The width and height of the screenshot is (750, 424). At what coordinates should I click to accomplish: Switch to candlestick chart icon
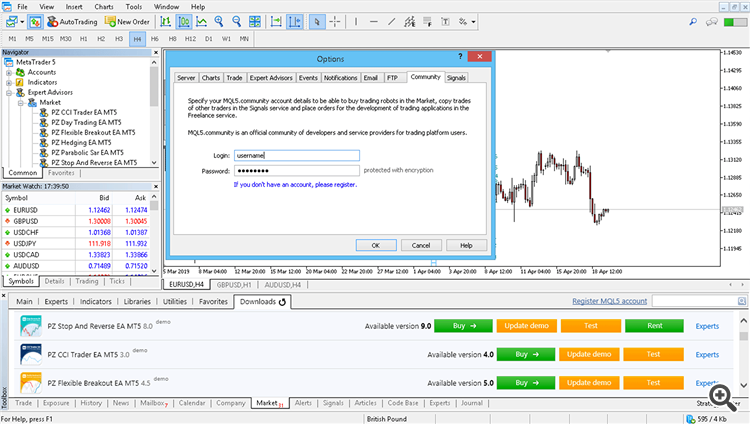184,22
